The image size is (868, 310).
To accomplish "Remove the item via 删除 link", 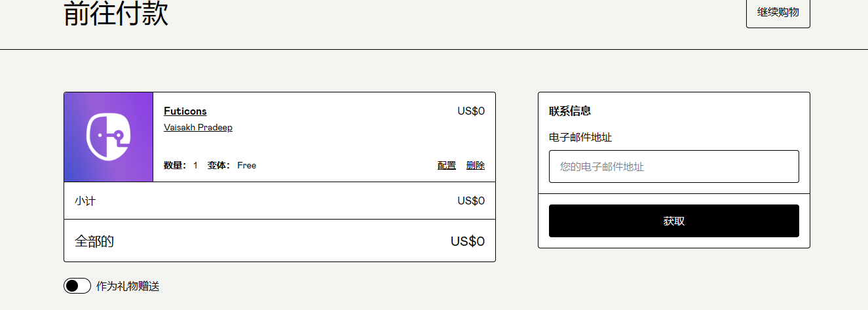I will pos(476,165).
